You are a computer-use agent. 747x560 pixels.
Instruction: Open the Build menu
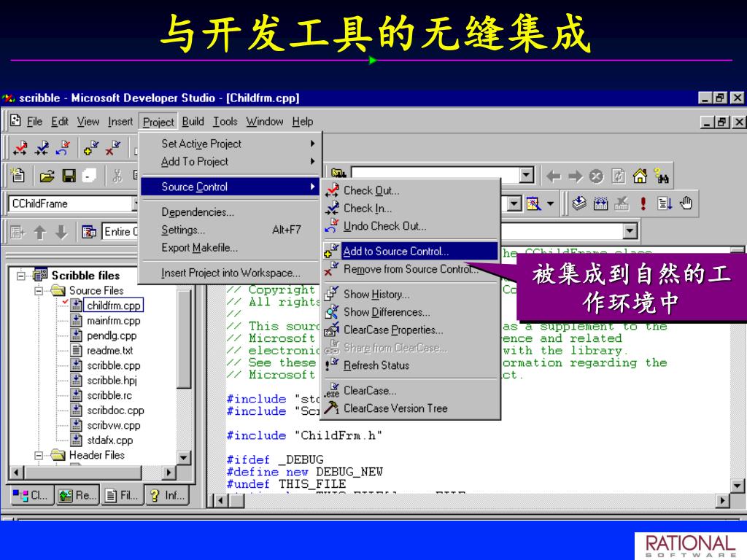[193, 122]
